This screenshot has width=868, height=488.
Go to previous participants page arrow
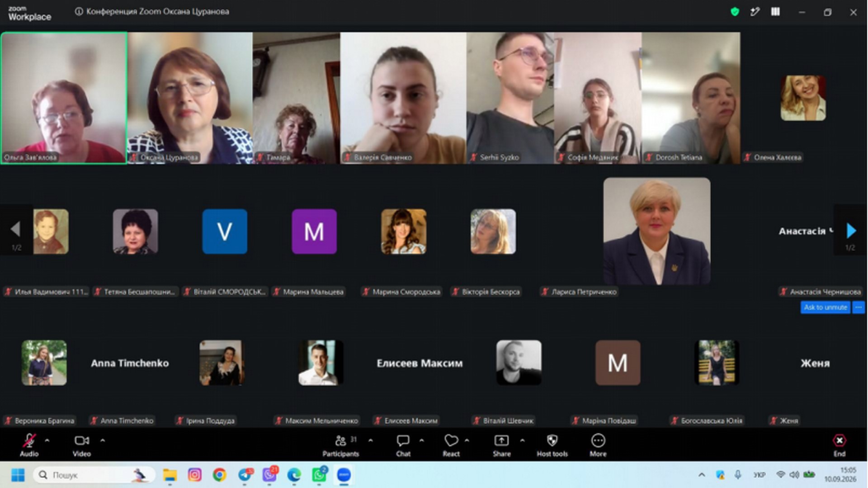(x=16, y=229)
